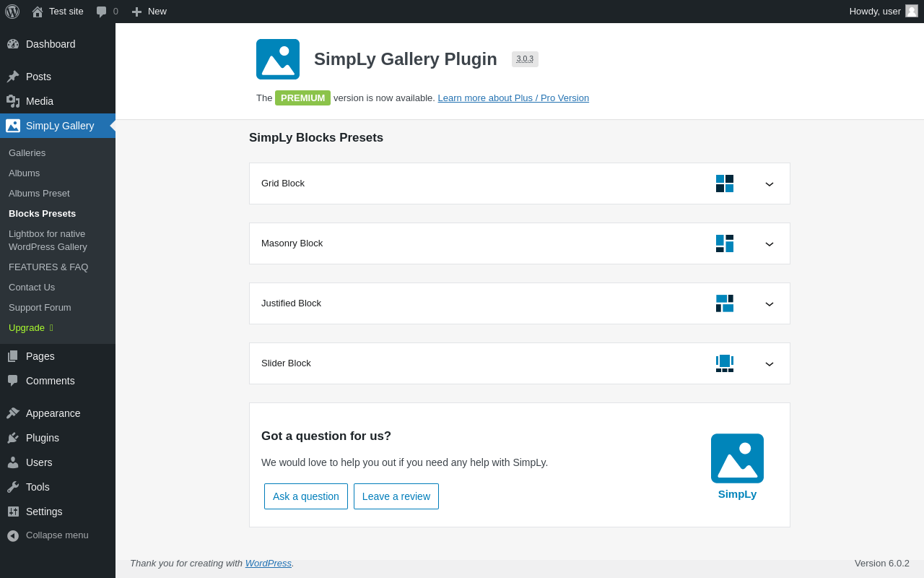Click the WordPress logo in admin bar
The height and width of the screenshot is (578, 924).
pyautogui.click(x=12, y=12)
